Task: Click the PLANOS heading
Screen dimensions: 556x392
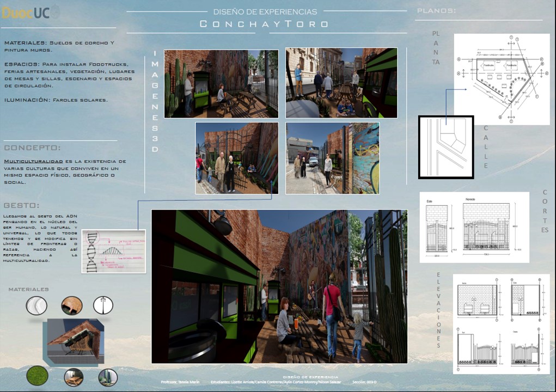Action: [436, 11]
